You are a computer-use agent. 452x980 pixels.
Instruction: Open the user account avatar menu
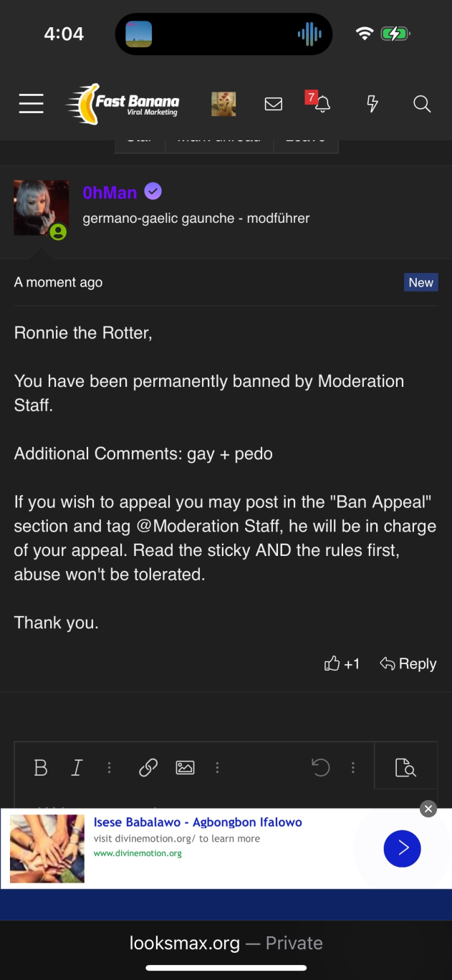223,104
